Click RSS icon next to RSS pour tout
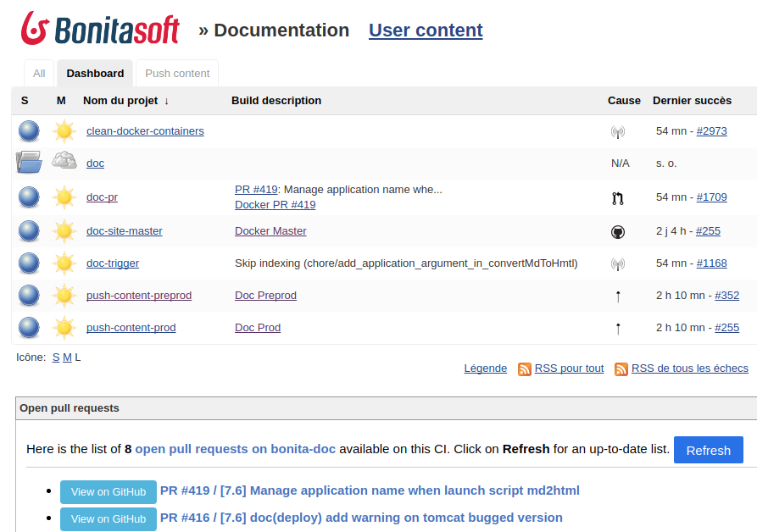757x532 pixels. click(524, 369)
